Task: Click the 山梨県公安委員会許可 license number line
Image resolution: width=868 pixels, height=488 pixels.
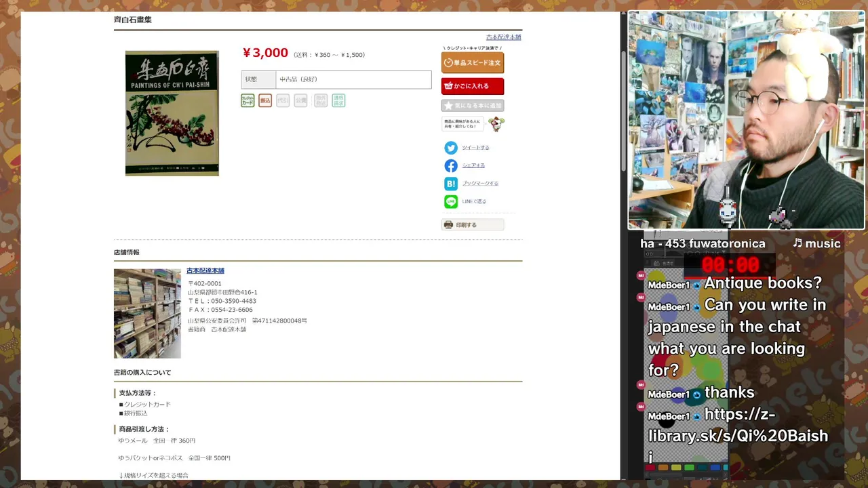Action: pos(248,321)
